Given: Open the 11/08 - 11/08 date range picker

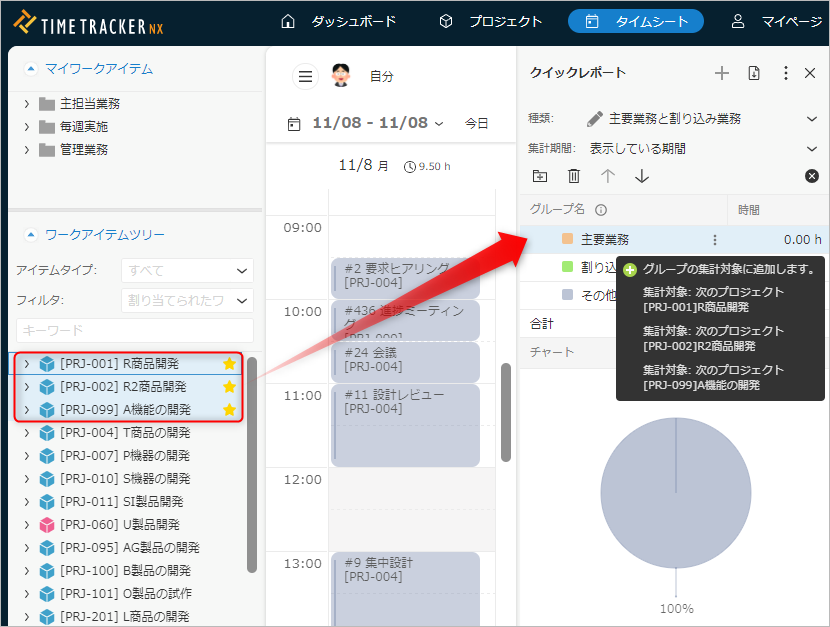Looking at the screenshot, I should pyautogui.click(x=366, y=123).
